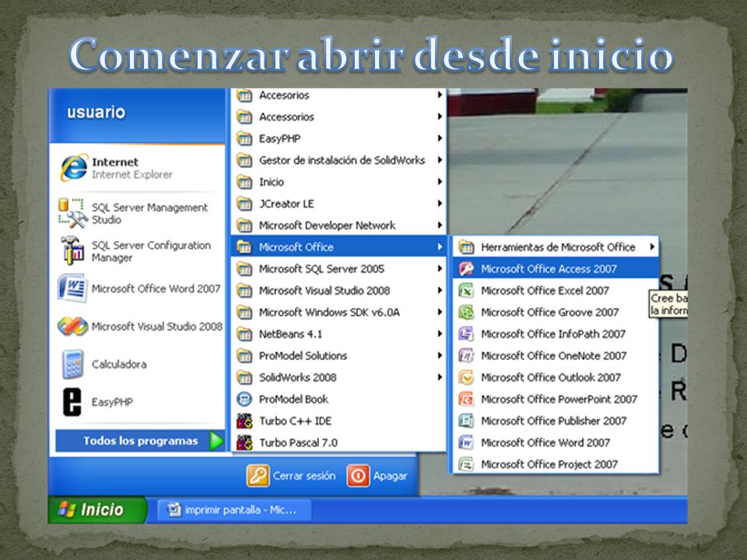The width and height of the screenshot is (747, 560).
Task: Click the Inicio start button
Action: pos(97,509)
